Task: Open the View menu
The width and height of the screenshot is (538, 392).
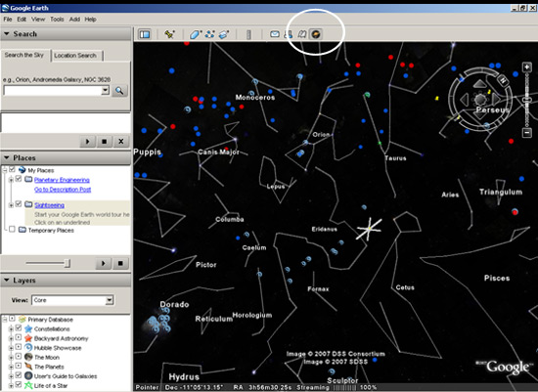Action: click(38, 20)
